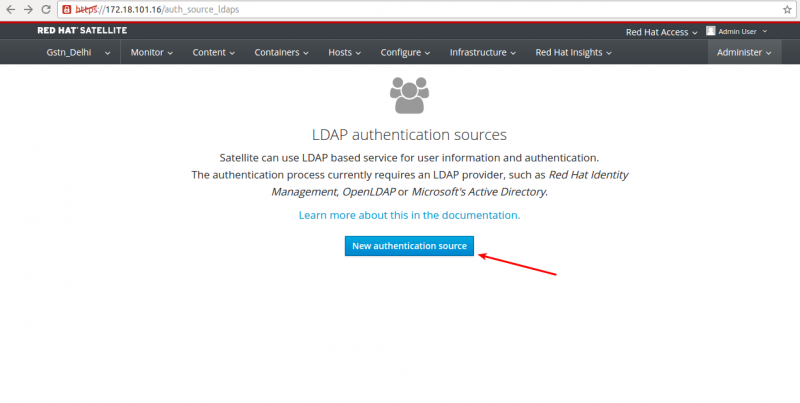Image resolution: width=800 pixels, height=403 pixels.
Task: Bookmark this page with the star icon
Action: [787, 10]
